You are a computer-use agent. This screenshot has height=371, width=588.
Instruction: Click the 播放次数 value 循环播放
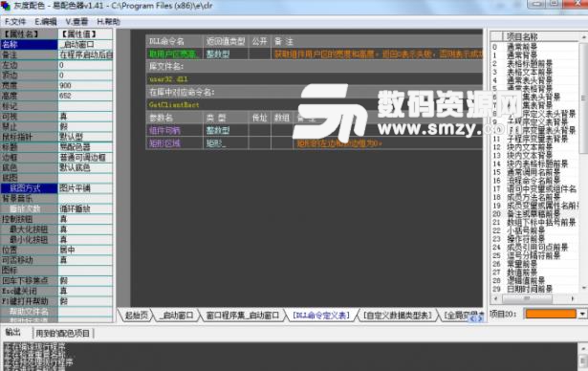85,208
